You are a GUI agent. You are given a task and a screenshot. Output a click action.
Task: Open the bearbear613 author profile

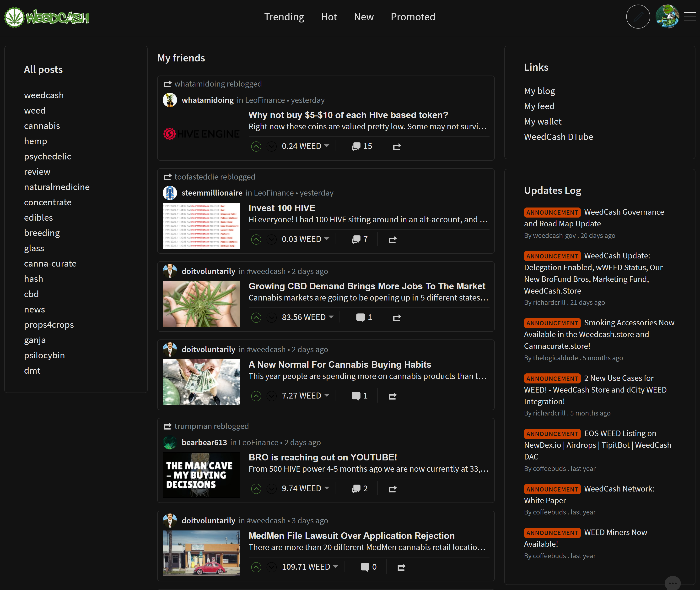204,442
